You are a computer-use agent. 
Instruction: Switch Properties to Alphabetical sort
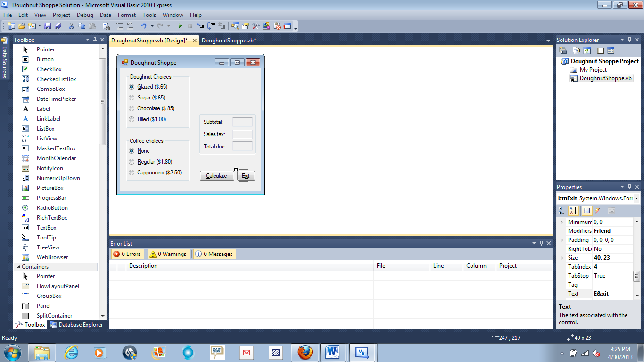[x=573, y=211]
